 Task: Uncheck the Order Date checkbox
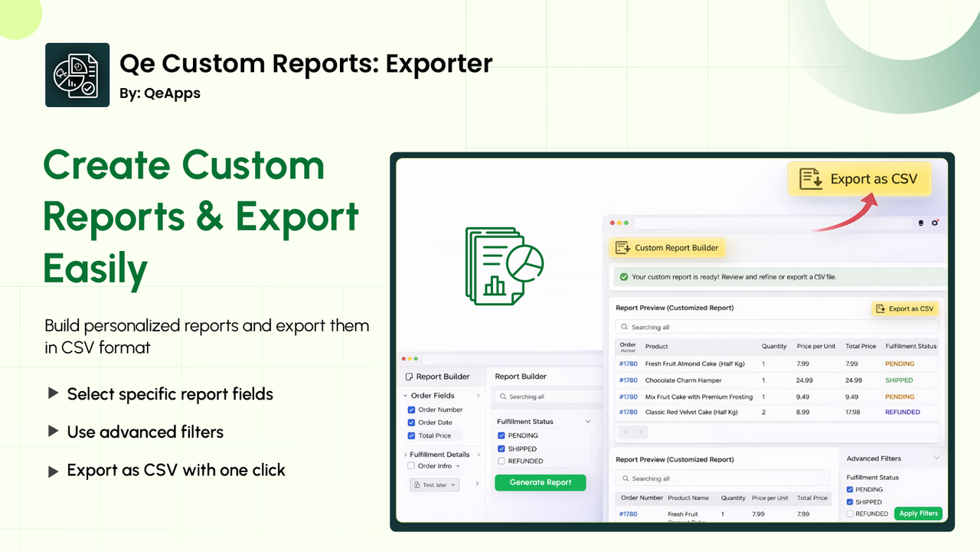(411, 422)
